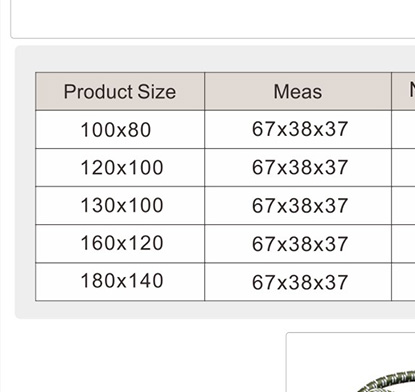
Task: Click the empty third-column cell in the 130x100 row
Action: 403,205
